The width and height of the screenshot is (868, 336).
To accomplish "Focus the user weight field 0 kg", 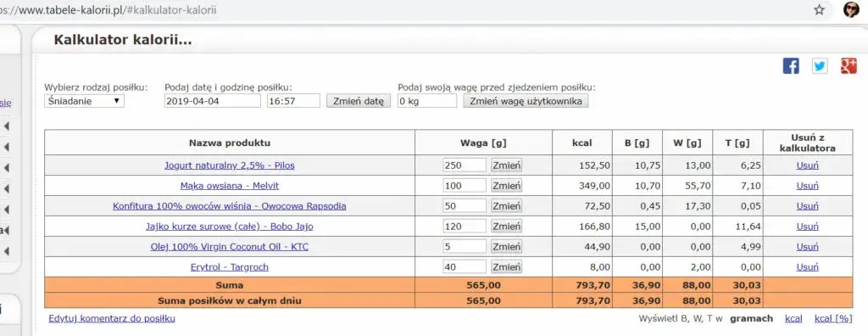I will tap(427, 101).
